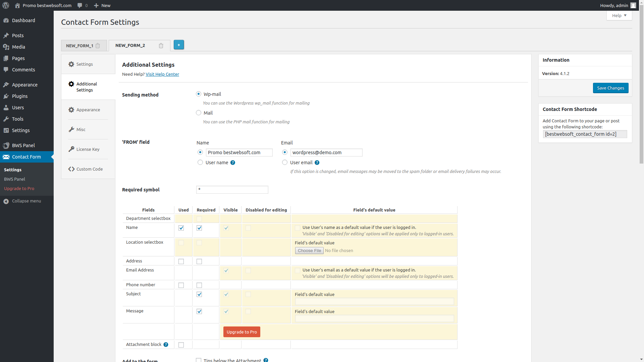Check Attachment block Used checkbox
This screenshot has width=644, height=362.
(x=181, y=345)
